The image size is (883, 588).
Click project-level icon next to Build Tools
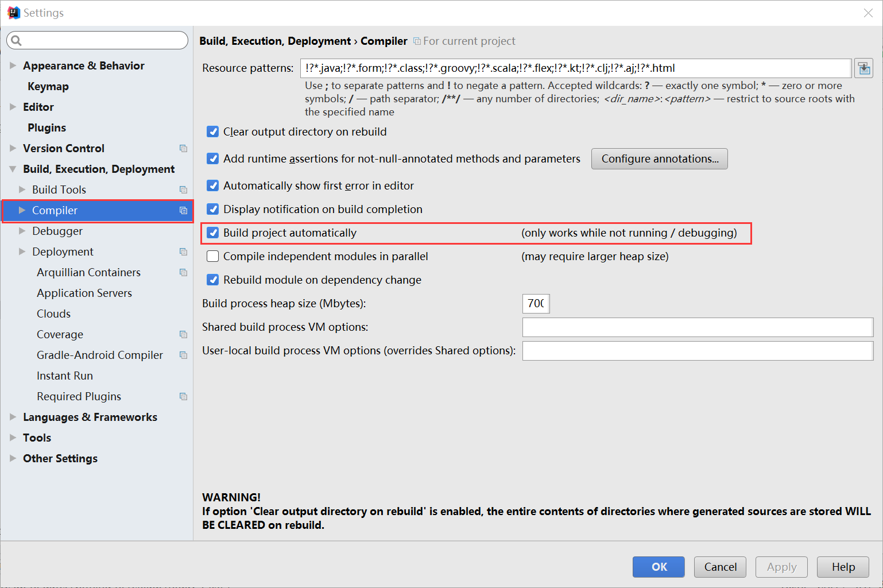183,189
